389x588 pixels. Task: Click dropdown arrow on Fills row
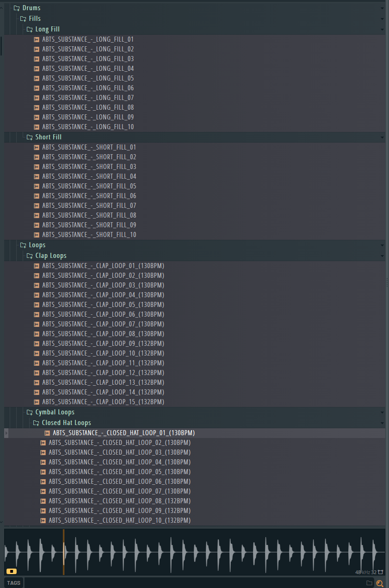(x=382, y=19)
